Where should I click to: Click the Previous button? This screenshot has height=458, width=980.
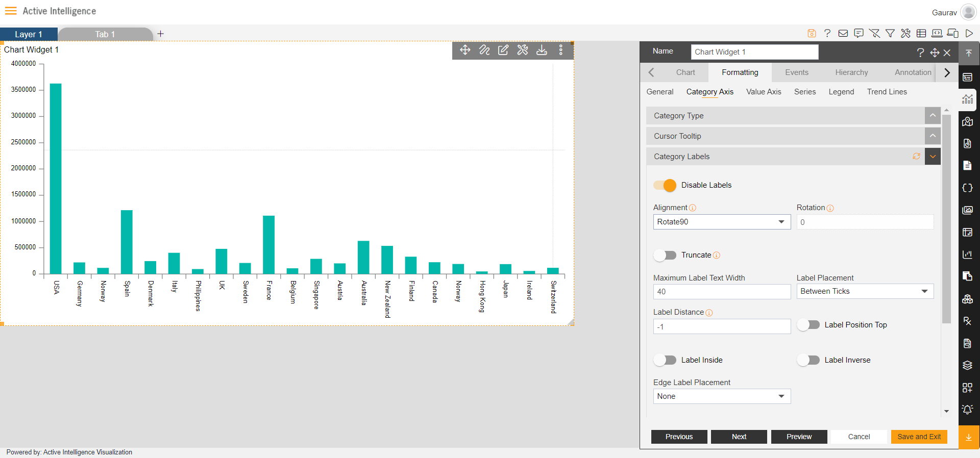click(679, 437)
